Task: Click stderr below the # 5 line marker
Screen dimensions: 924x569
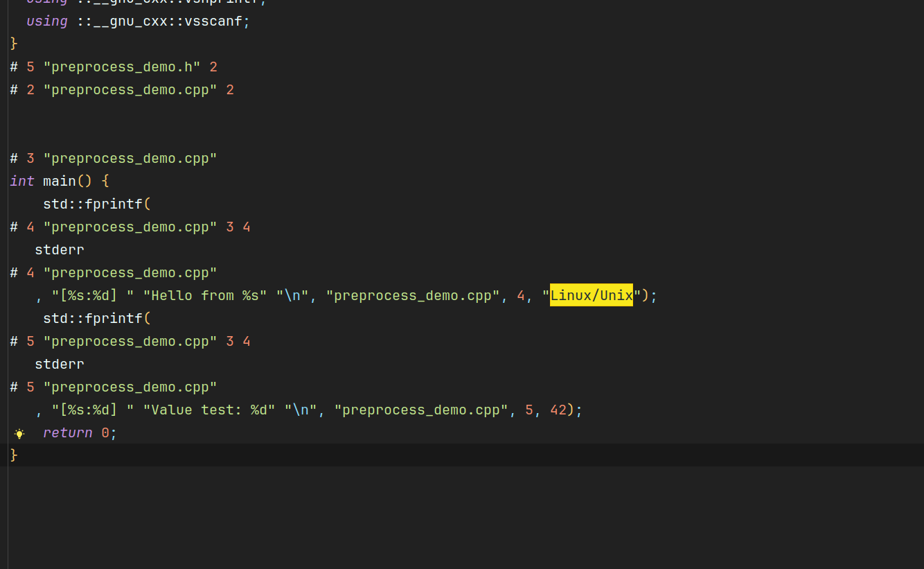Action: click(60, 365)
